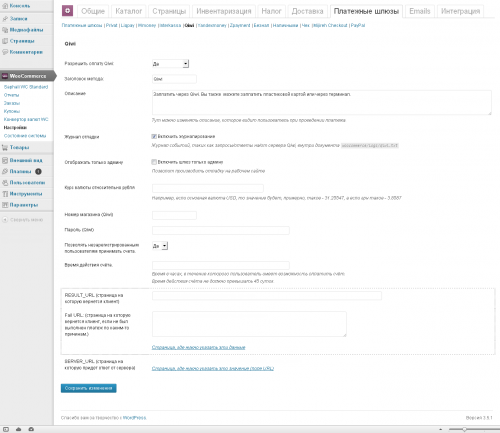Switch to the Инвентаризация tab
Image resolution: width=500 pixels, height=433 pixels.
tap(224, 11)
